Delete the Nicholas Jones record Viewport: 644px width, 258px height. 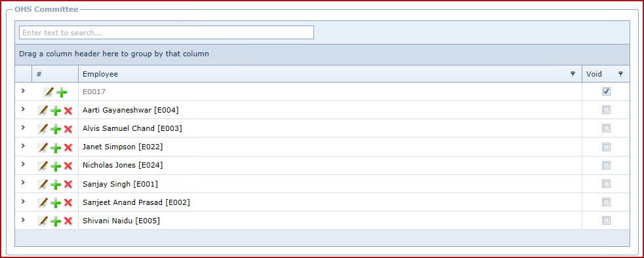(x=68, y=166)
